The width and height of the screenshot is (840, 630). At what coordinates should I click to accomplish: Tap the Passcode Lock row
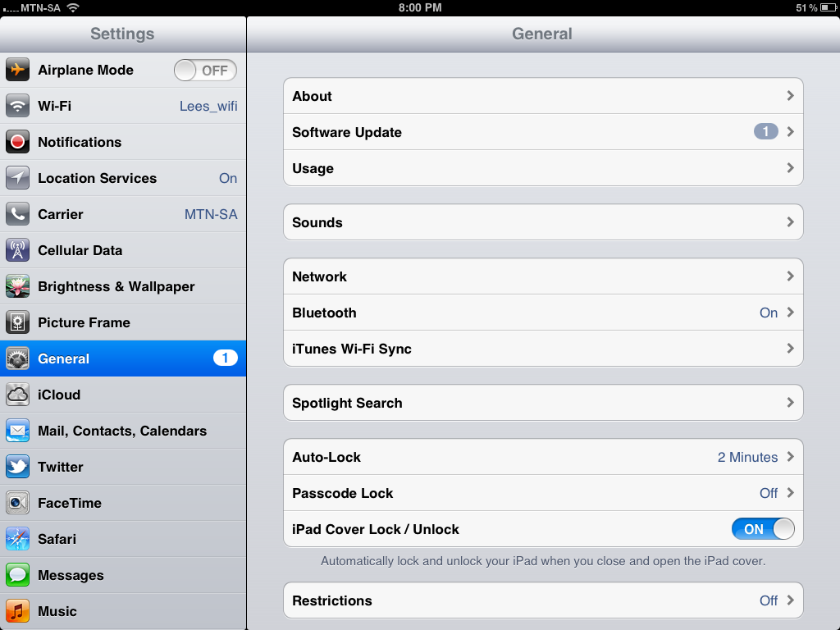click(541, 493)
